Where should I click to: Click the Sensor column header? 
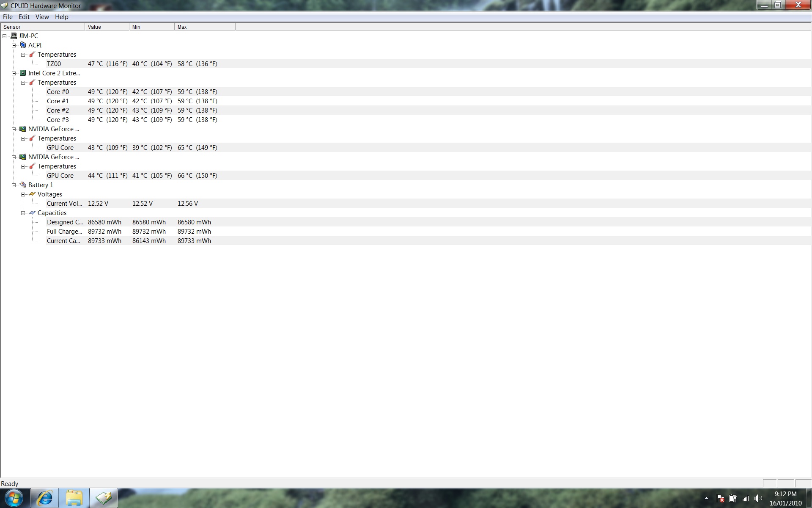[42, 27]
